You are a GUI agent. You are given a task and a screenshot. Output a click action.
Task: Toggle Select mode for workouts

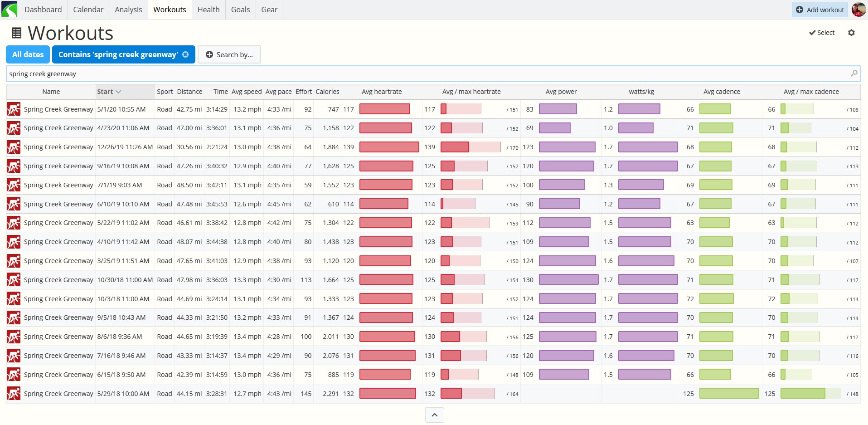click(822, 33)
